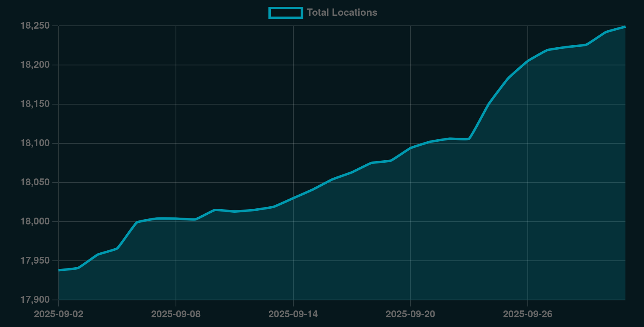Click the line point on the 2025-09-26 gridline

[528, 61]
